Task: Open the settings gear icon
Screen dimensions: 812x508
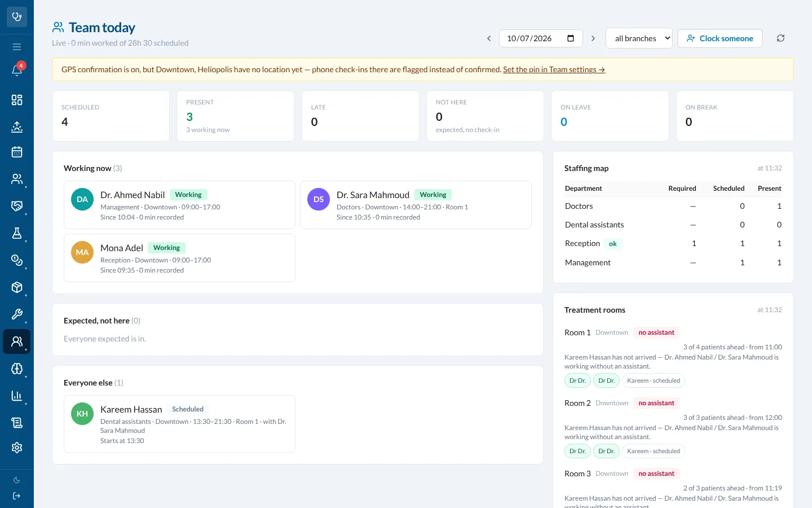Action: click(x=17, y=448)
